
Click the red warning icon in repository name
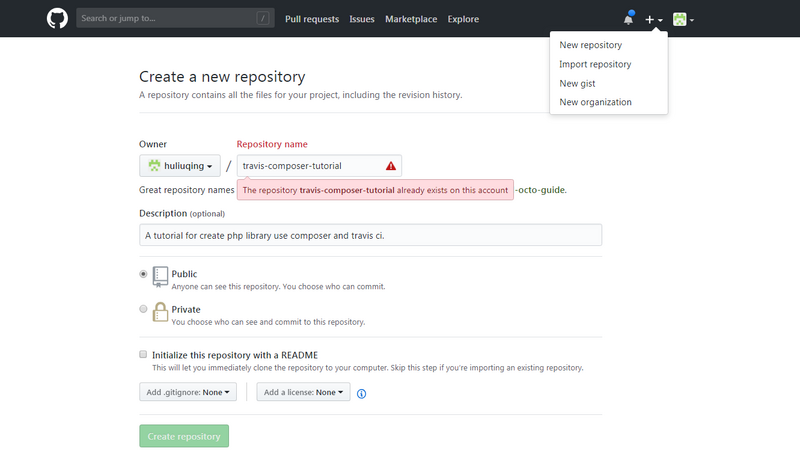coord(391,166)
